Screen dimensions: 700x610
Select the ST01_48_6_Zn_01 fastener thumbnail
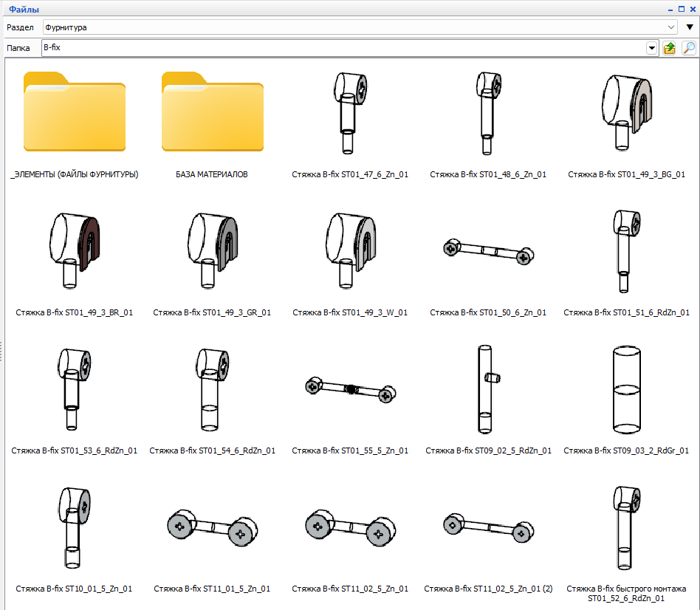pyautogui.click(x=488, y=113)
